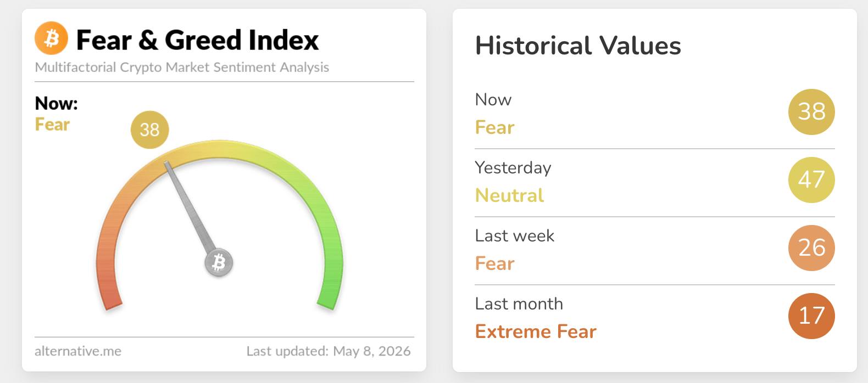The height and width of the screenshot is (383, 868).
Task: Click the Last month row label
Action: point(519,303)
